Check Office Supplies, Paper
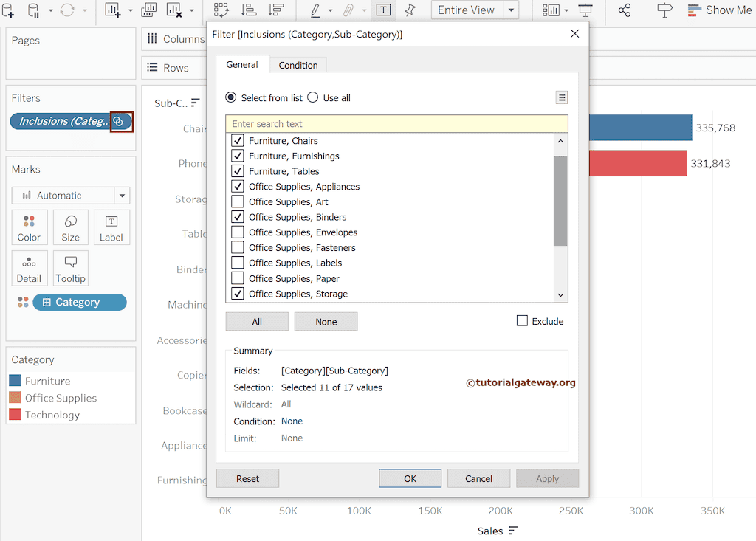Image resolution: width=756 pixels, height=541 pixels. click(237, 278)
